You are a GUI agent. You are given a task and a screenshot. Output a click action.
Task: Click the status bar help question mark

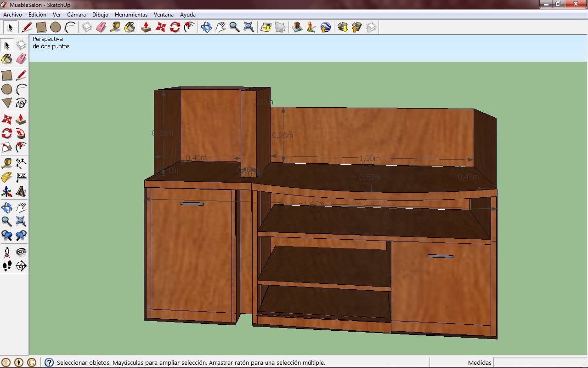coord(49,362)
